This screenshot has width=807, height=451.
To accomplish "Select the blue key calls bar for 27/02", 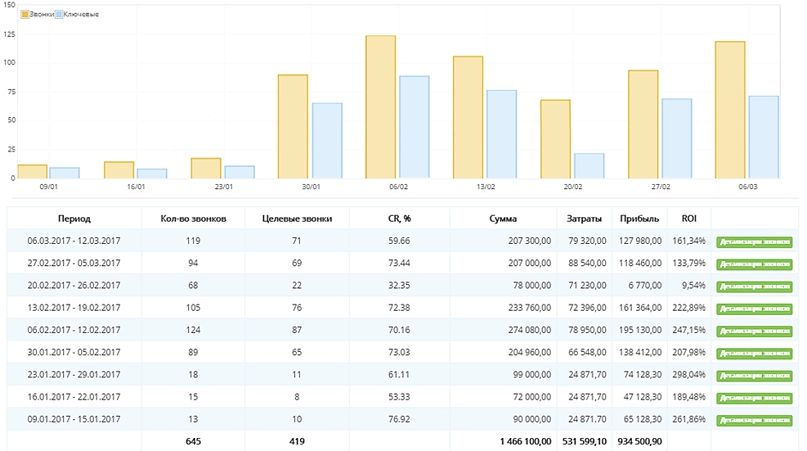I will point(677,138).
